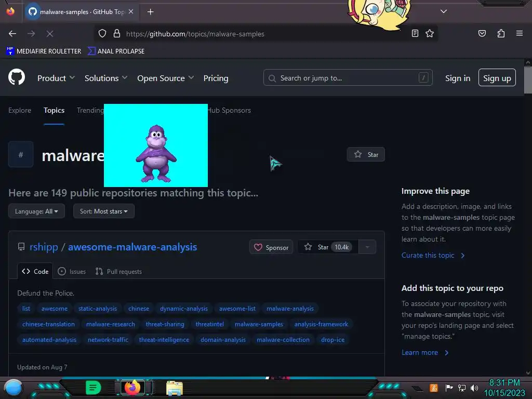Viewport: 532px width, 399px height.
Task: Click the Curate this topic link
Action: pos(433,255)
